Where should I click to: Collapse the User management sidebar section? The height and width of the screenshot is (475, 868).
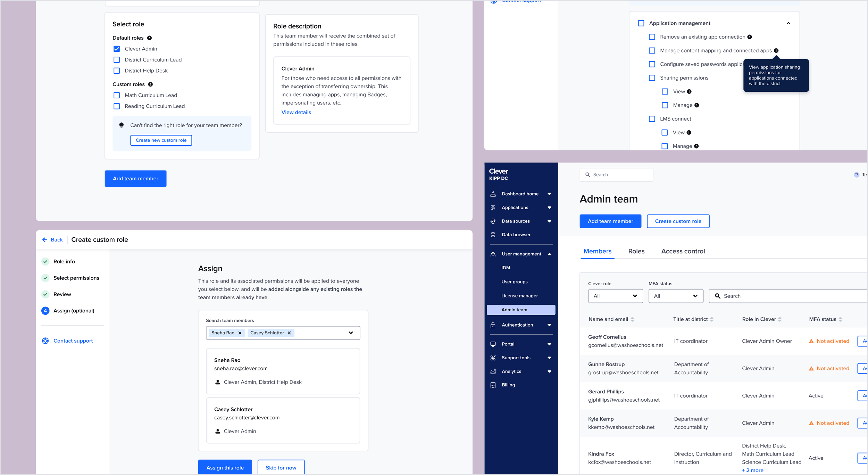[x=549, y=254]
